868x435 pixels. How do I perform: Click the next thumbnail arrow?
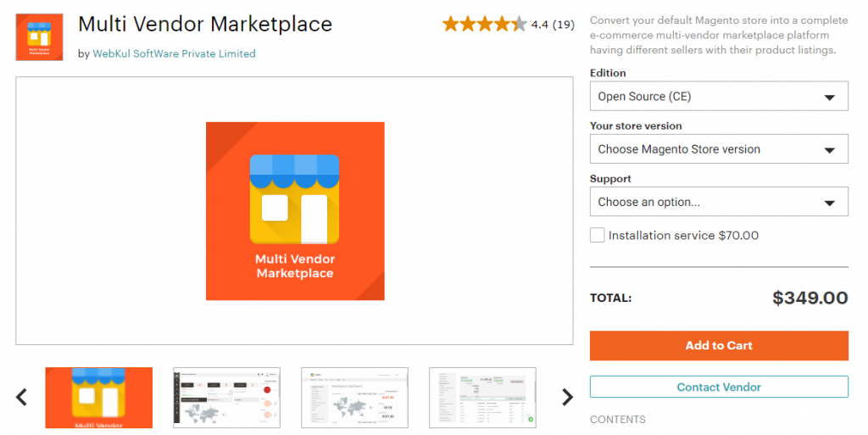(567, 397)
